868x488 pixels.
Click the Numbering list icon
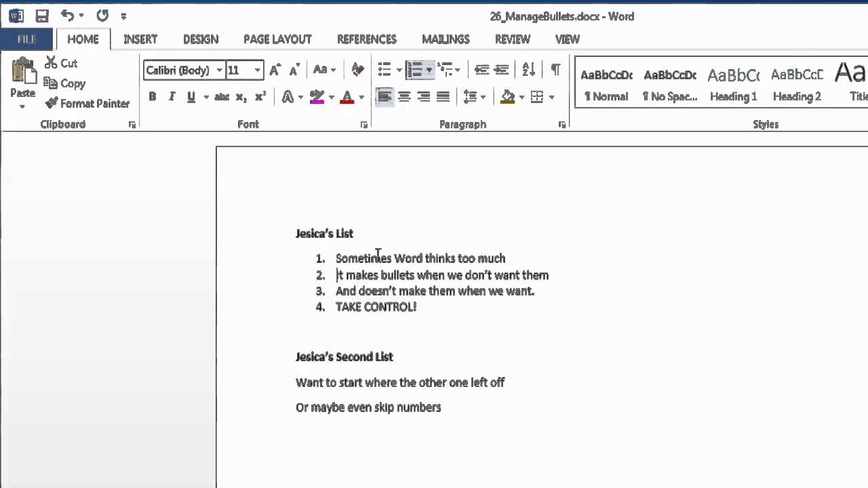[415, 70]
